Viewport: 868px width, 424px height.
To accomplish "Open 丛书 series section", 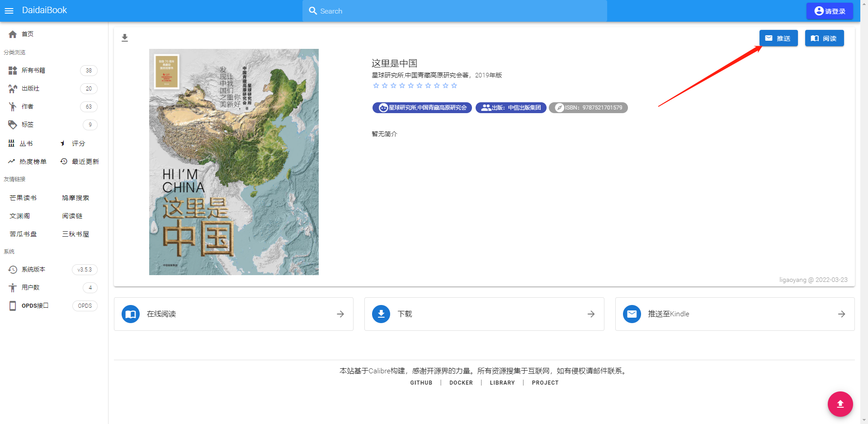I will pyautogui.click(x=26, y=143).
